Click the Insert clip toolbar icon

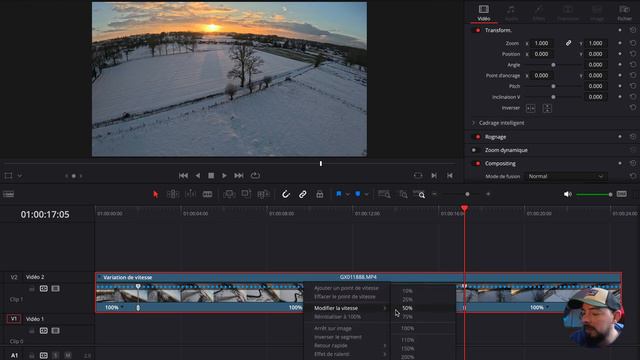coord(229,194)
